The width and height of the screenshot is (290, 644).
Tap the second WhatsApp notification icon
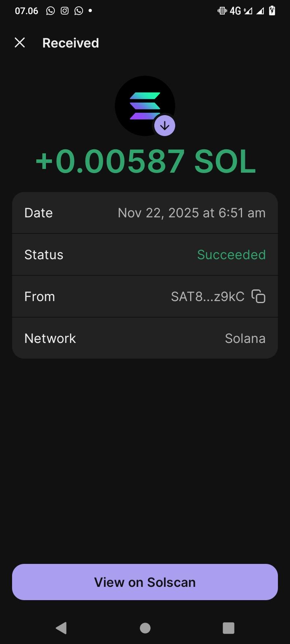(79, 11)
